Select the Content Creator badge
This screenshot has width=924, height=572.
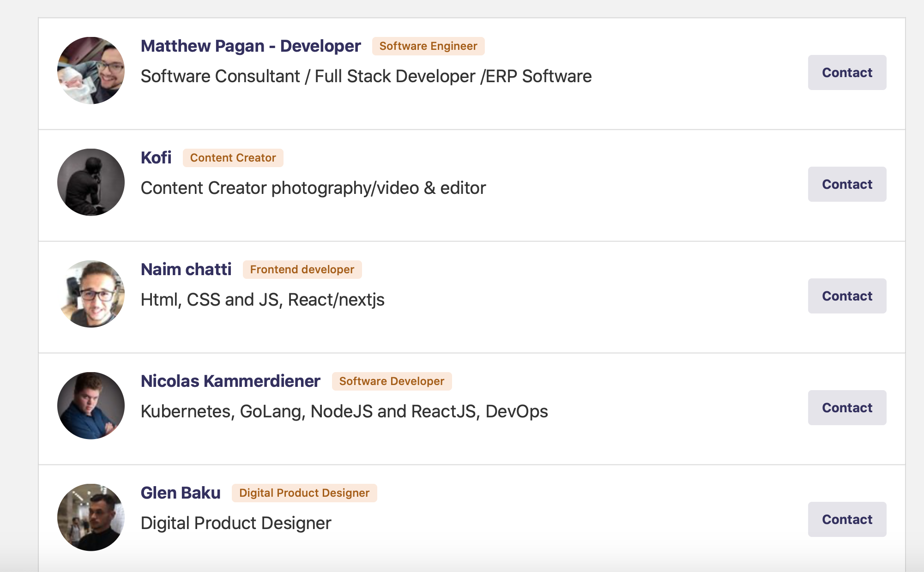232,157
